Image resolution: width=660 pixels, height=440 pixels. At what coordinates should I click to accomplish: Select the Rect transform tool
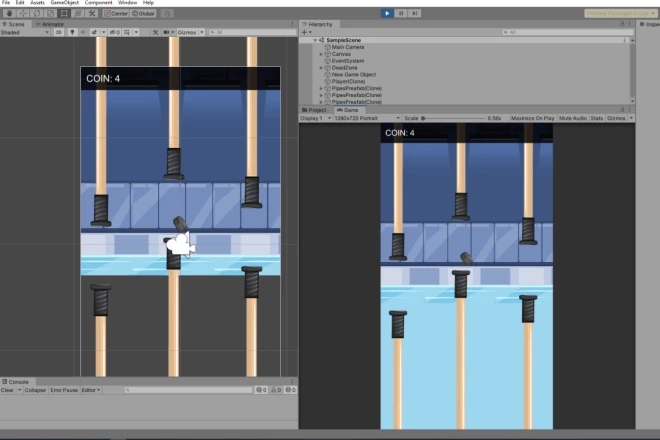63,13
